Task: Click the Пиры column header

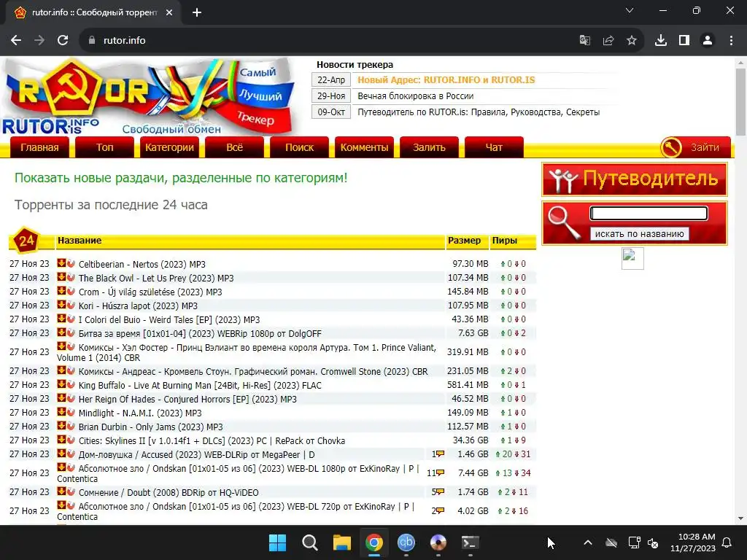Action: click(505, 241)
